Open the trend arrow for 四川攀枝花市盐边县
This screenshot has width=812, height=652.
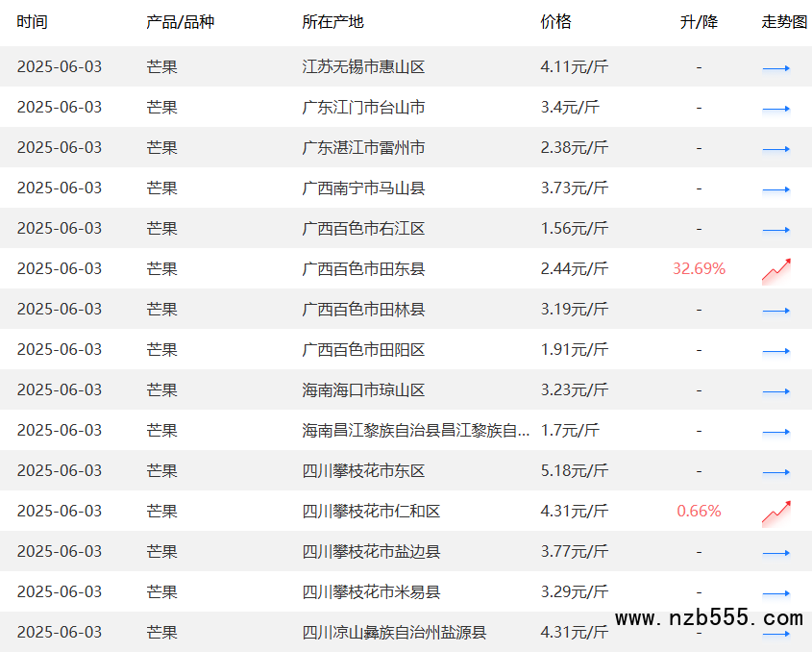pos(775,553)
